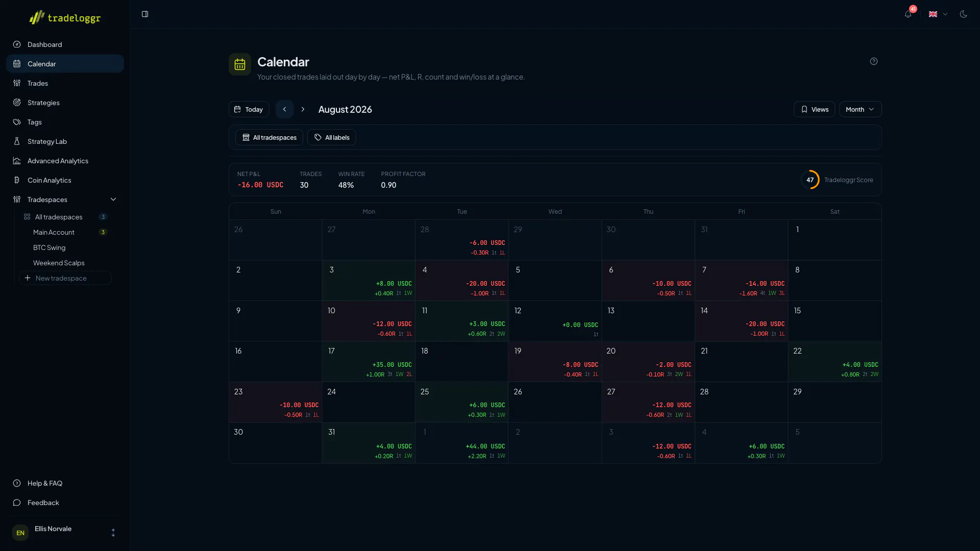Open August 17 day with +35.00 USDC
The height and width of the screenshot is (551, 980).
[x=369, y=362]
